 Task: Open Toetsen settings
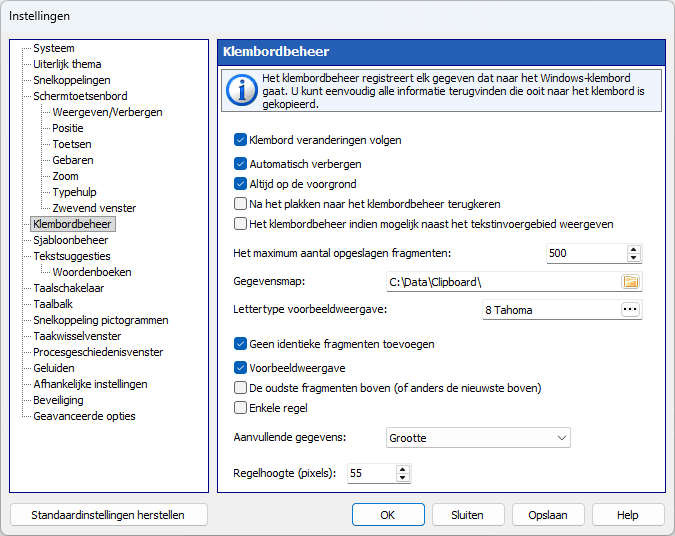72,144
